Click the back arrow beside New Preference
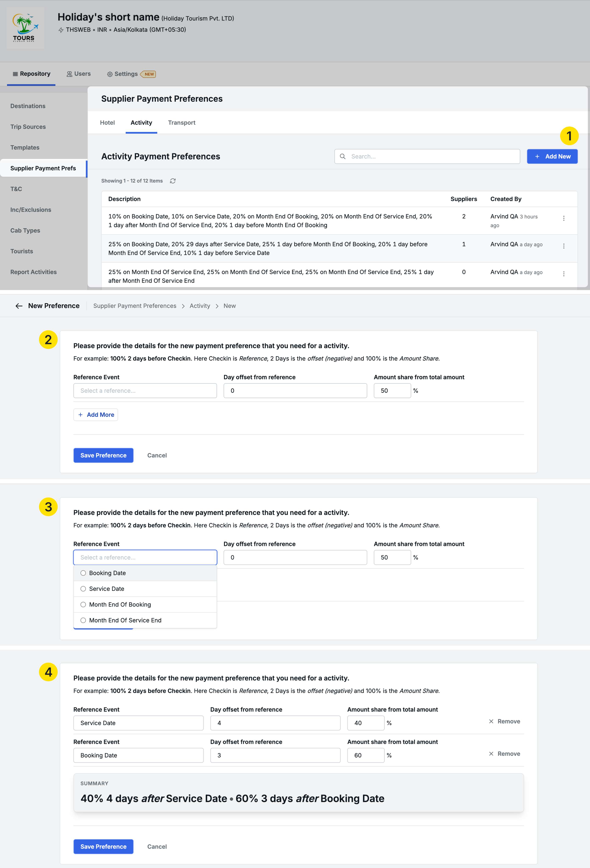The image size is (590, 868). [19, 306]
